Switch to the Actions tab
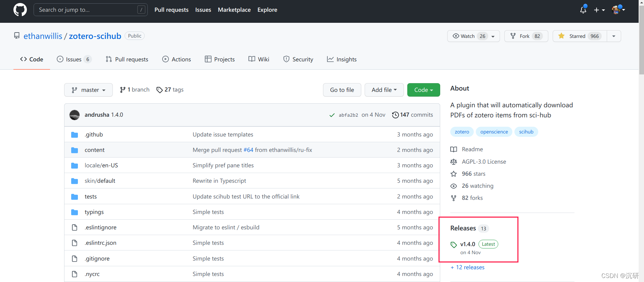Screen dimensions: 644x282 [177, 59]
